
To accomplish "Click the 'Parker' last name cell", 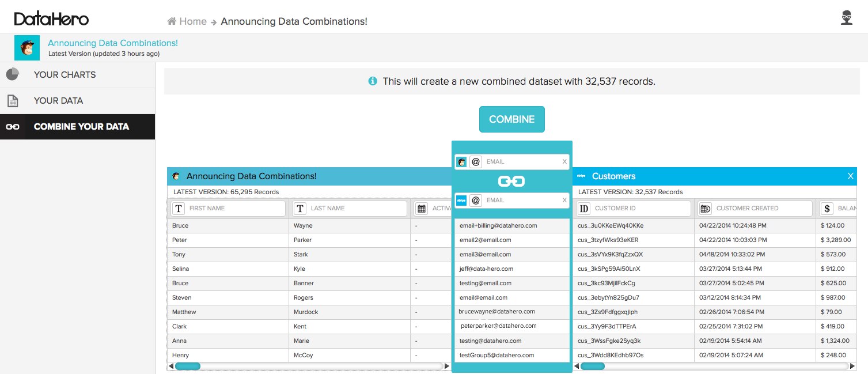I will 349,240.
